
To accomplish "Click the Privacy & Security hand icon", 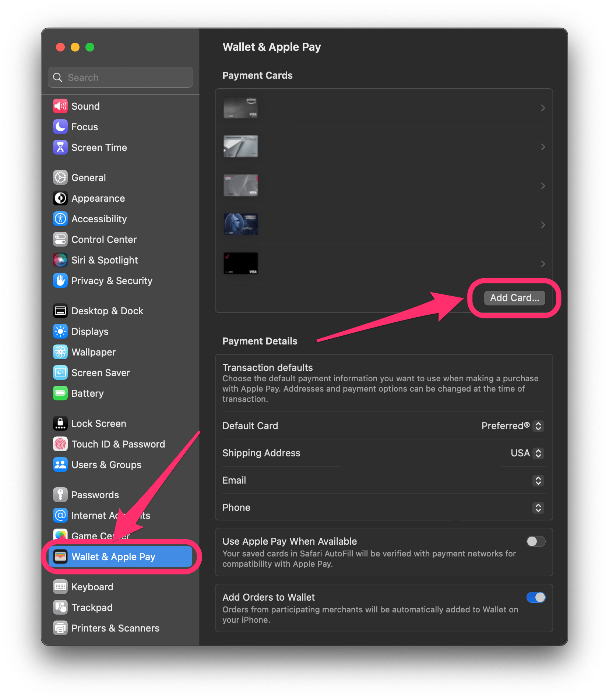I will pos(60,281).
